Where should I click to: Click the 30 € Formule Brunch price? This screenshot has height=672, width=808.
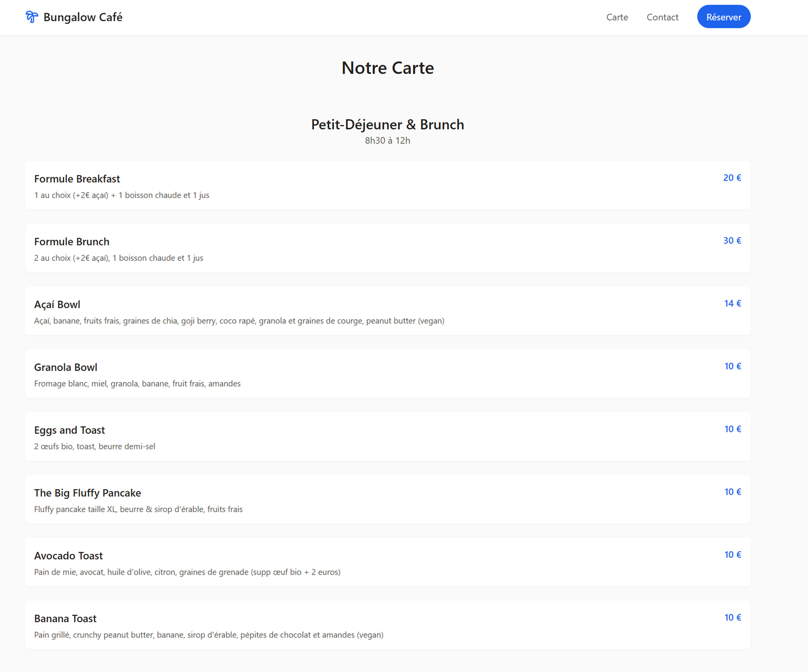point(732,240)
